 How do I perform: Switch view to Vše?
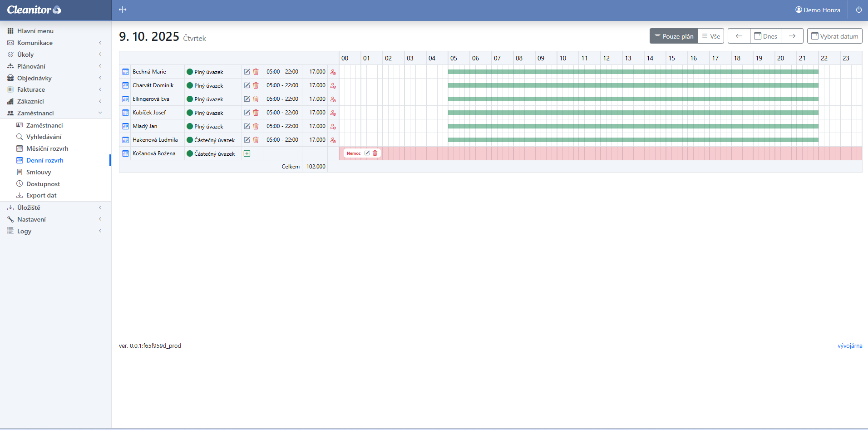pyautogui.click(x=711, y=36)
